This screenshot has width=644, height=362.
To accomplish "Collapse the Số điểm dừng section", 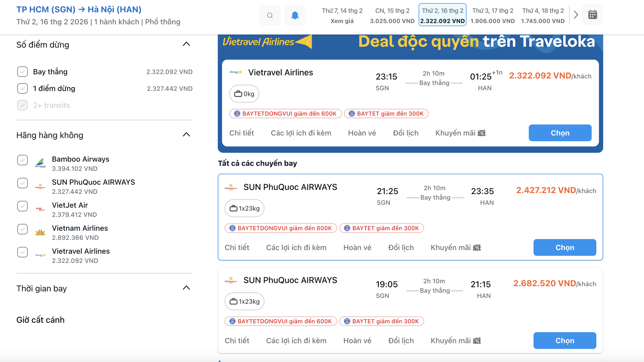I will tap(186, 44).
